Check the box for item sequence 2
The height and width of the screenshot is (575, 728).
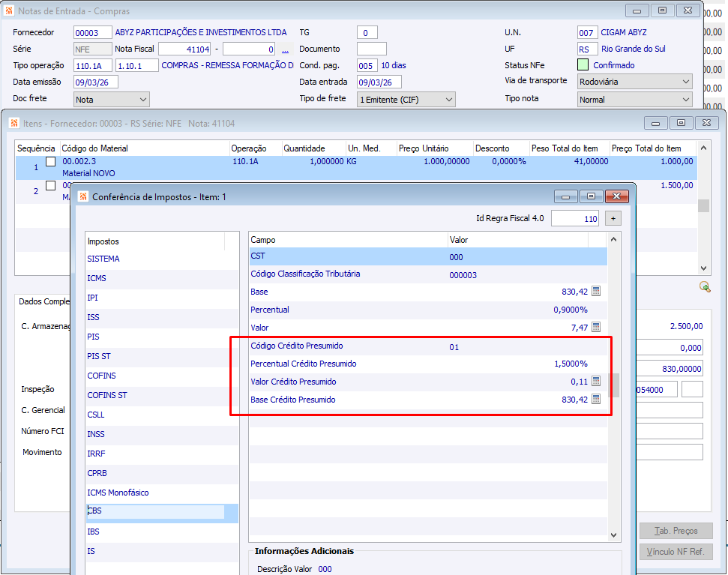[51, 185]
